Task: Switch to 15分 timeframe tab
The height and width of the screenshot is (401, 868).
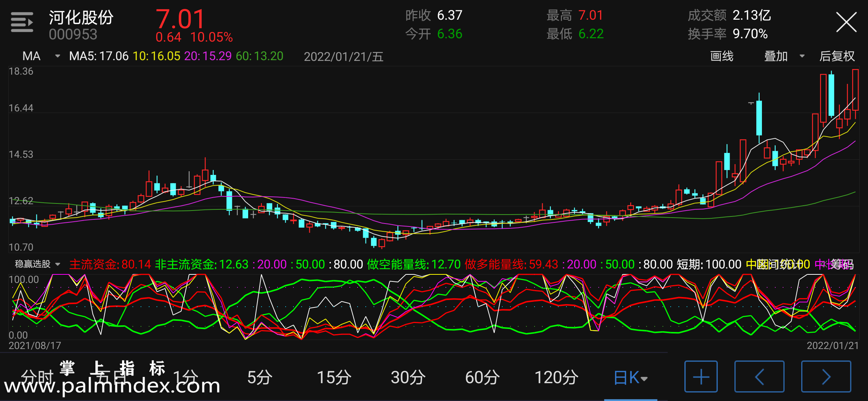Action: click(334, 378)
